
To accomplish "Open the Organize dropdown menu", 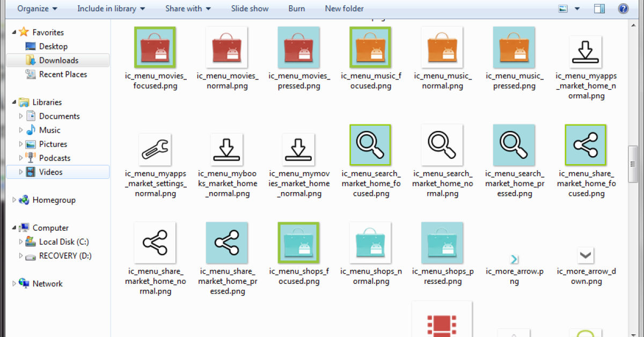I will (38, 9).
